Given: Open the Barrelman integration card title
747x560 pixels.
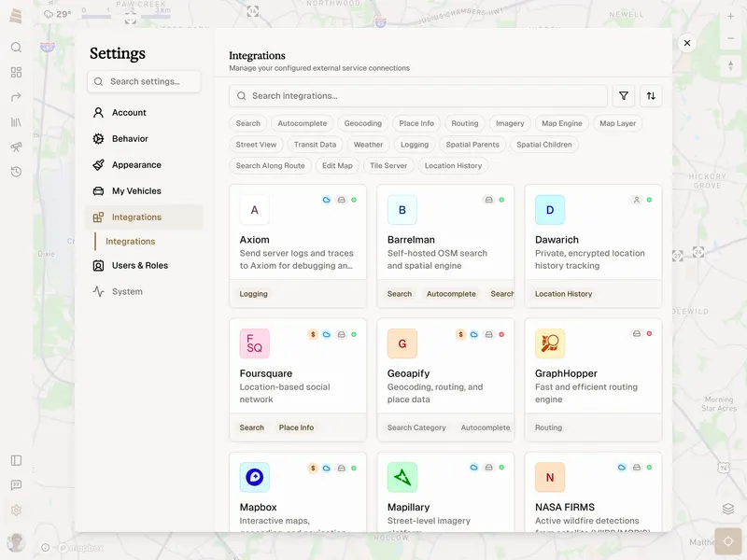Looking at the screenshot, I should tap(411, 240).
